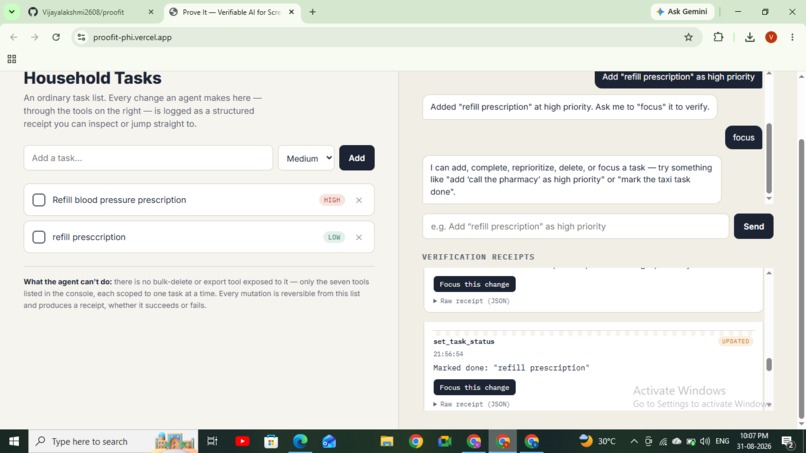Click the chat message input field
Viewport: 806px width, 453px height.
pos(576,226)
